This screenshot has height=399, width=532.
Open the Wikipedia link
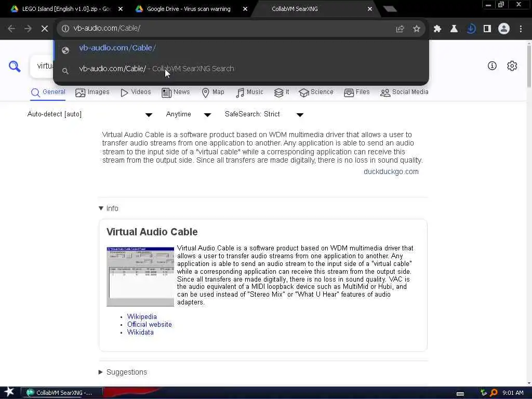[x=142, y=316]
